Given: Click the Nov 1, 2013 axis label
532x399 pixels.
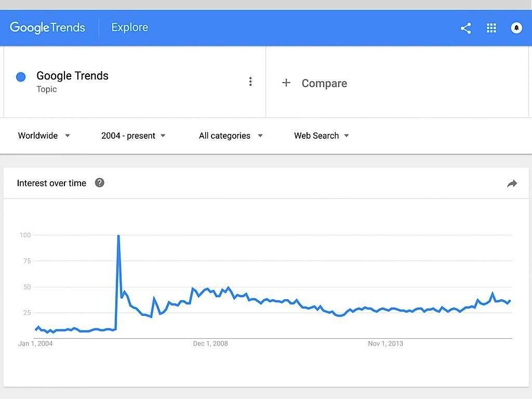Looking at the screenshot, I should tap(385, 343).
